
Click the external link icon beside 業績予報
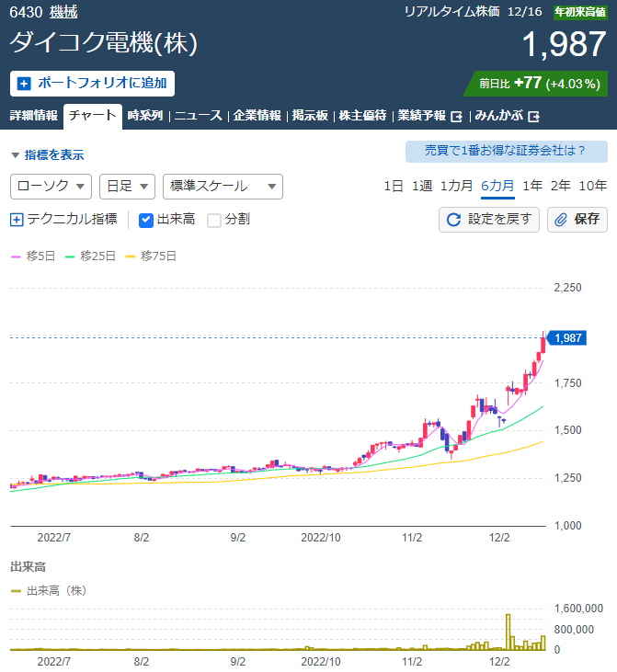pyautogui.click(x=456, y=116)
